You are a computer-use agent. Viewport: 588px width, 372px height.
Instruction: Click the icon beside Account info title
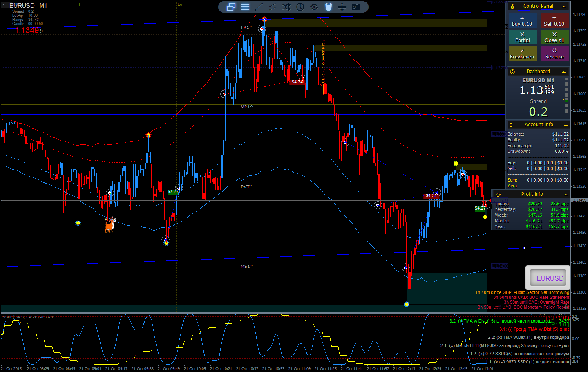(x=511, y=125)
